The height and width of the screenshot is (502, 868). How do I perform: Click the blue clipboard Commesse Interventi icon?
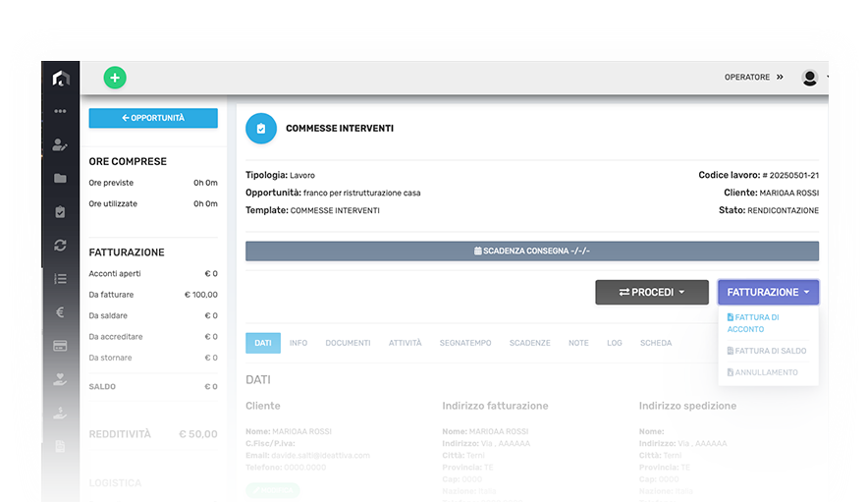pos(261,129)
